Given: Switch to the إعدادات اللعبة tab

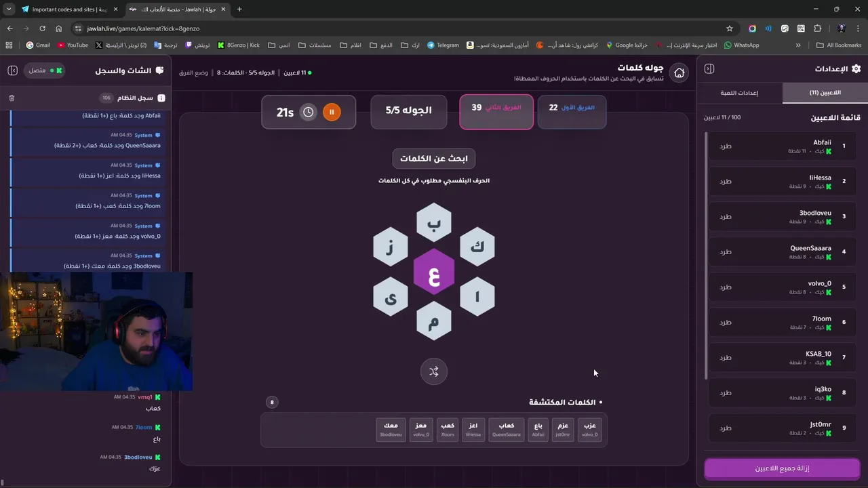Looking at the screenshot, I should tap(739, 93).
